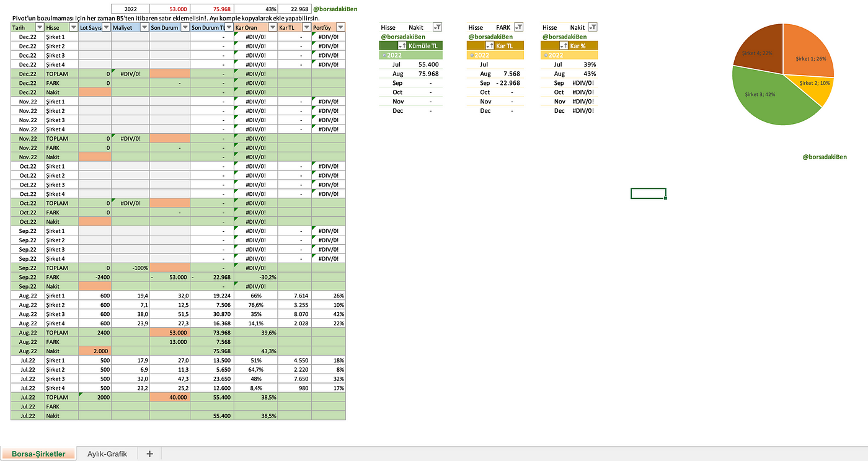Viewport: 868px width, 461px height.
Task: Select 55.400 in the Jul.22 Nakit row
Action: [212, 416]
